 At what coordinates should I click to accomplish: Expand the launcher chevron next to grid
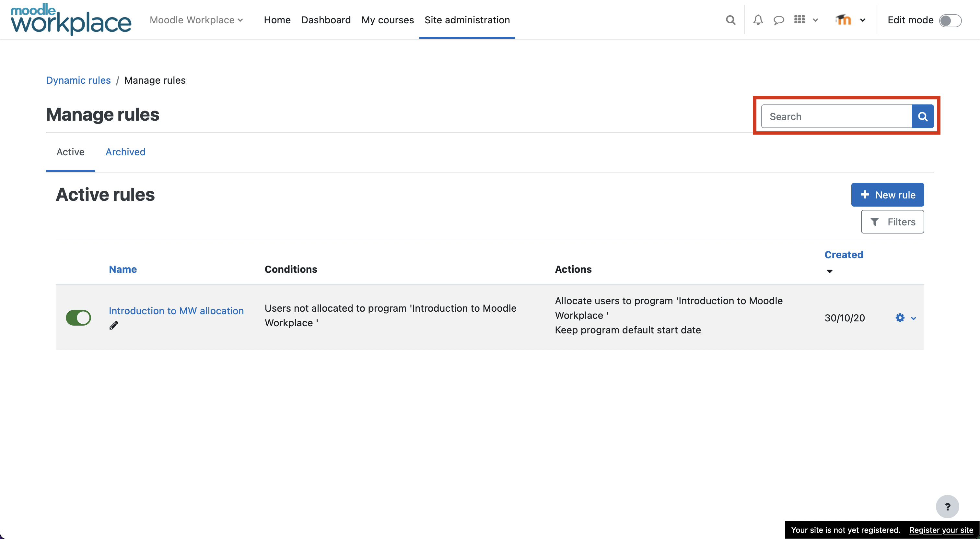tap(815, 20)
